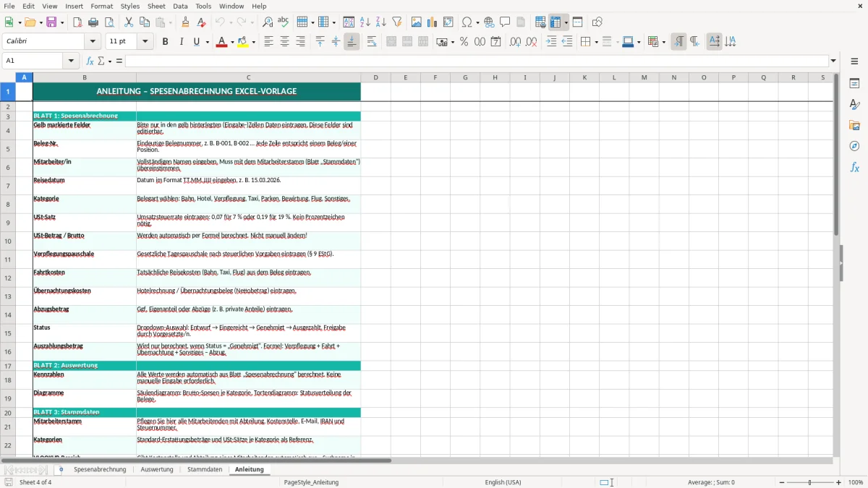Open the Sheet menu
The image size is (868, 488).
pos(156,6)
